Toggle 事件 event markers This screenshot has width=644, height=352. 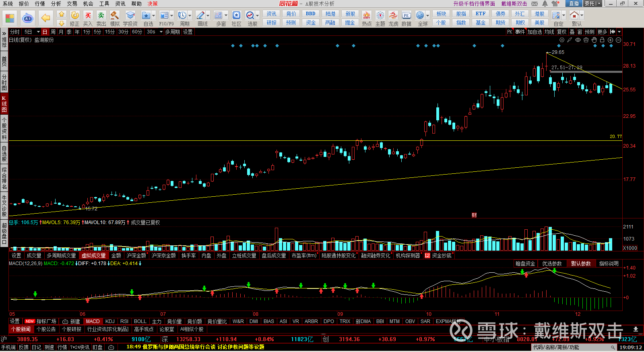pyautogui.click(x=520, y=32)
